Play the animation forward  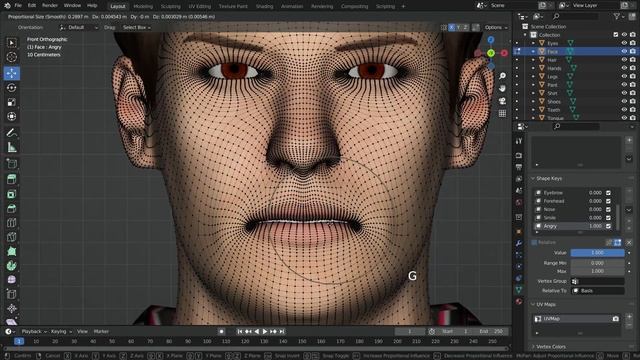pos(264,331)
